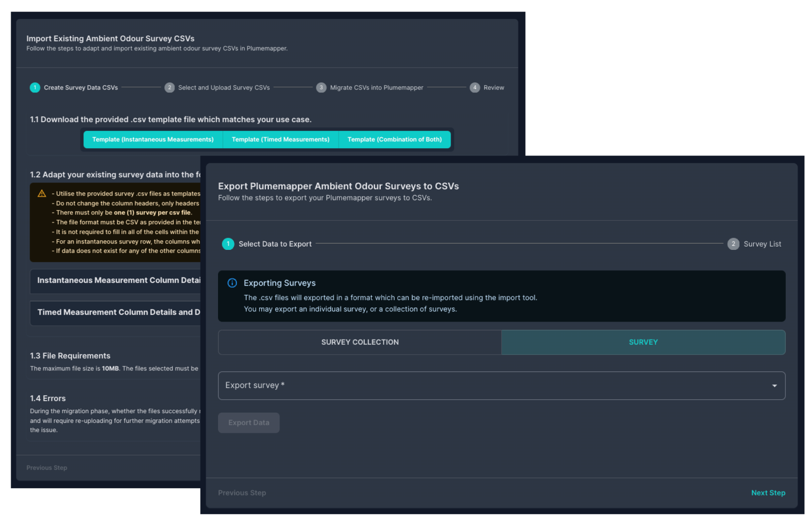Download Template (Combination of Both)
Viewport: 812px width, 523px height.
coord(395,139)
